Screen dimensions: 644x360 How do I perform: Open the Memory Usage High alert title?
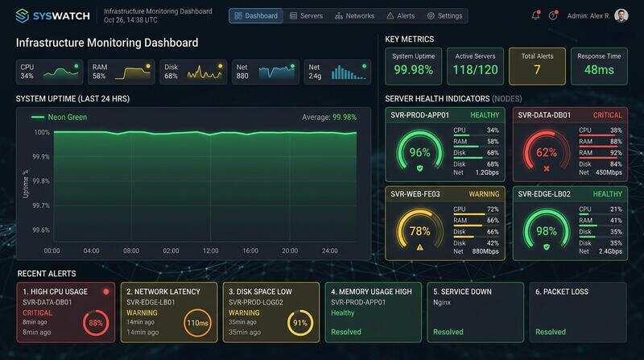[371, 292]
